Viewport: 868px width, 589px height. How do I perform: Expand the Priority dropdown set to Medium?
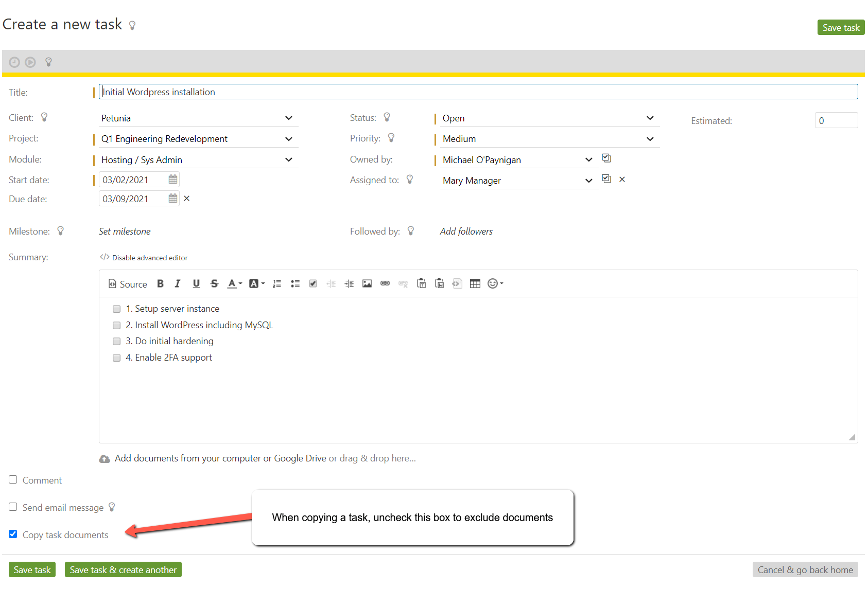[650, 138]
